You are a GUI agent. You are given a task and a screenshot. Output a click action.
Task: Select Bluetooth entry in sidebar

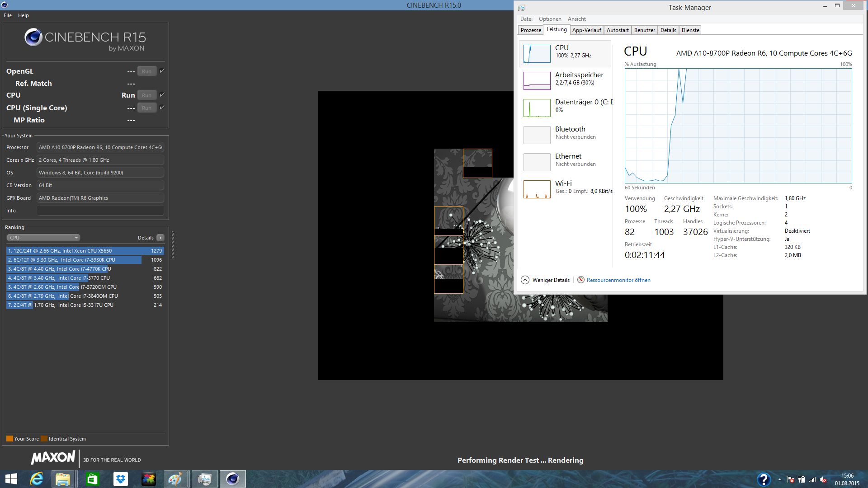(x=566, y=135)
